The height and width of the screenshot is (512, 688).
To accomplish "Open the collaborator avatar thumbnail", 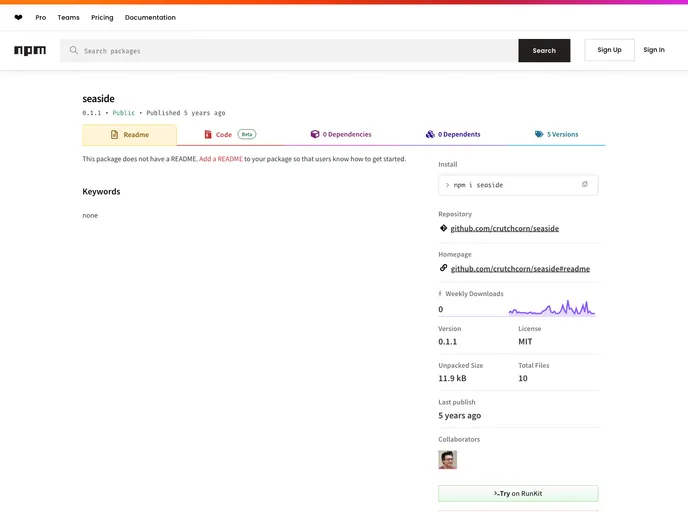I will 447,459.
